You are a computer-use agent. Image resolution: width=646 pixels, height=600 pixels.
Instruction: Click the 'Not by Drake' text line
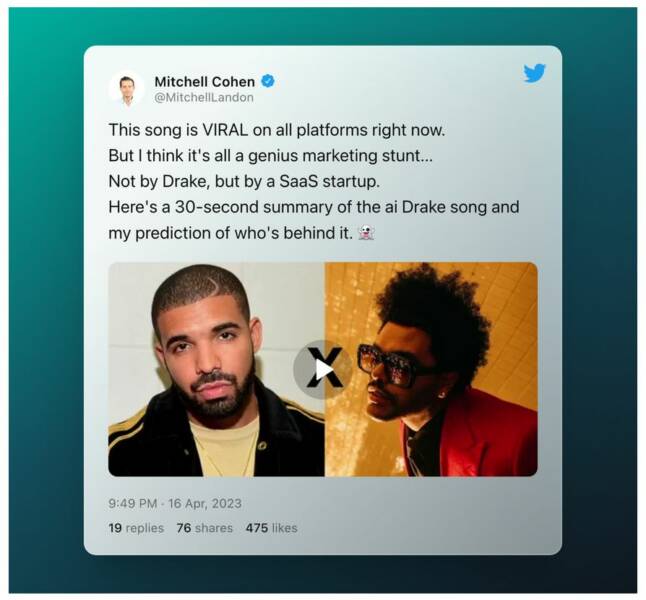tap(244, 182)
